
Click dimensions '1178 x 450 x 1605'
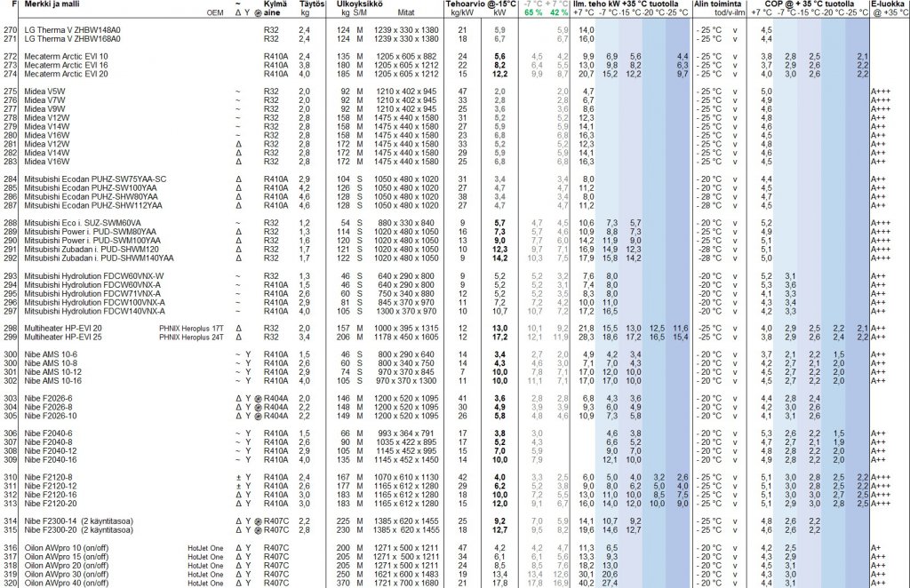click(x=406, y=337)
